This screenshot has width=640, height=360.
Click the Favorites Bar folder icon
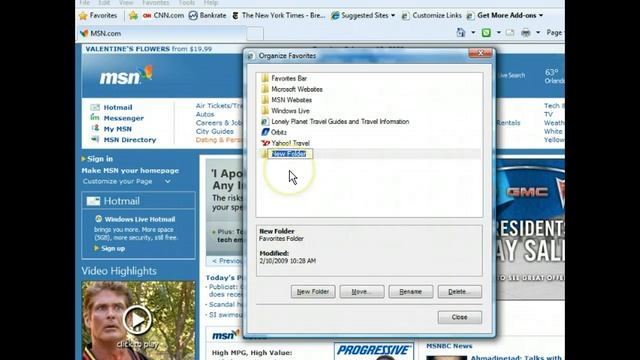[x=265, y=78]
